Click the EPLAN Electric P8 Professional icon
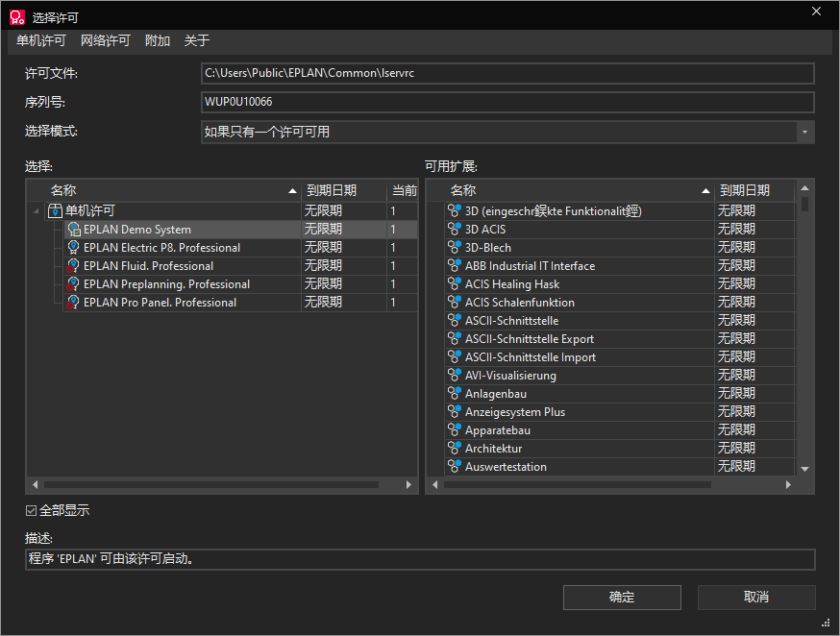 (x=73, y=248)
